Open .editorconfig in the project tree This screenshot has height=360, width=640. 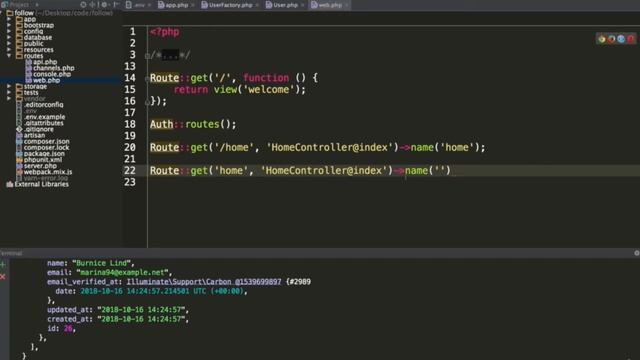(44, 105)
